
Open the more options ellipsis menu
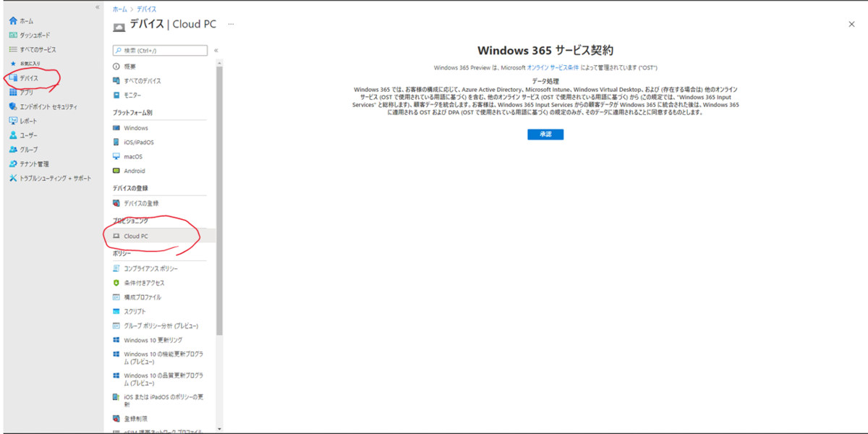tap(231, 24)
